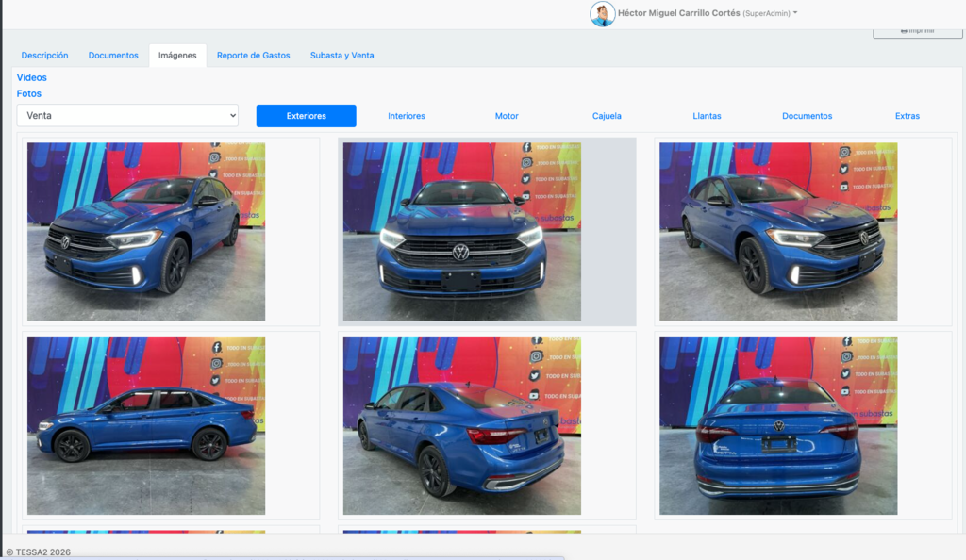The width and height of the screenshot is (966, 560).
Task: Open the rear-view blue car photo
Action: tap(777, 425)
